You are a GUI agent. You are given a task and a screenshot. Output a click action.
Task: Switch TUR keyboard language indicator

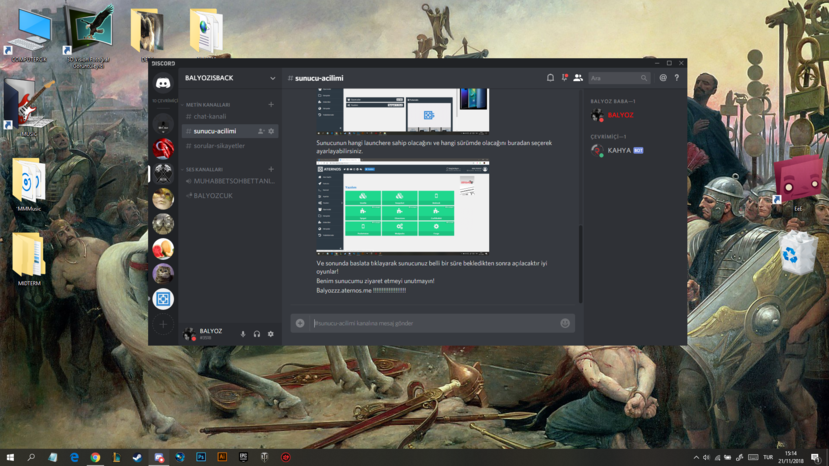click(x=768, y=457)
